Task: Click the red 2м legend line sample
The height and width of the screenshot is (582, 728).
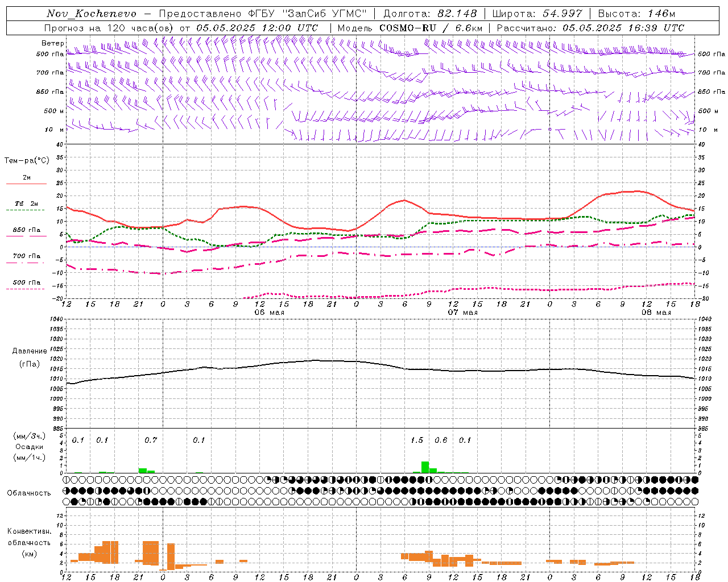Action: 26,184
